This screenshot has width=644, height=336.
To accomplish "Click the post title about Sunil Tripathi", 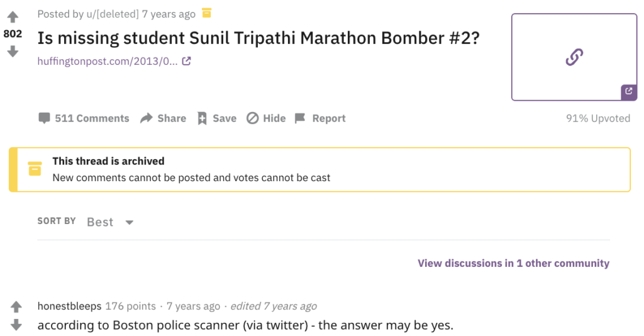I will pyautogui.click(x=258, y=38).
